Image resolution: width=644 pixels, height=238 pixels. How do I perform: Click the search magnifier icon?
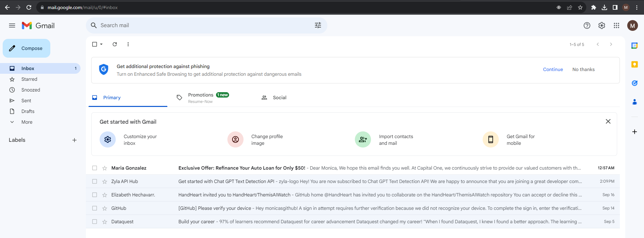(x=94, y=25)
